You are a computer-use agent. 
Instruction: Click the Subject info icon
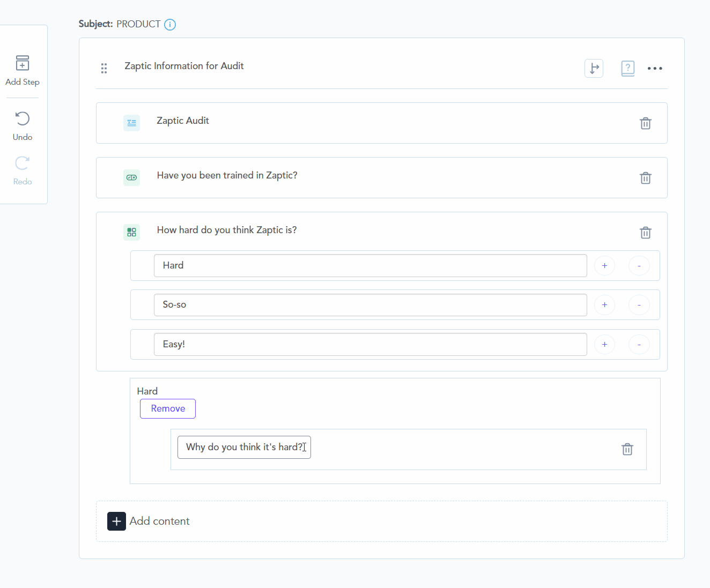tap(170, 25)
